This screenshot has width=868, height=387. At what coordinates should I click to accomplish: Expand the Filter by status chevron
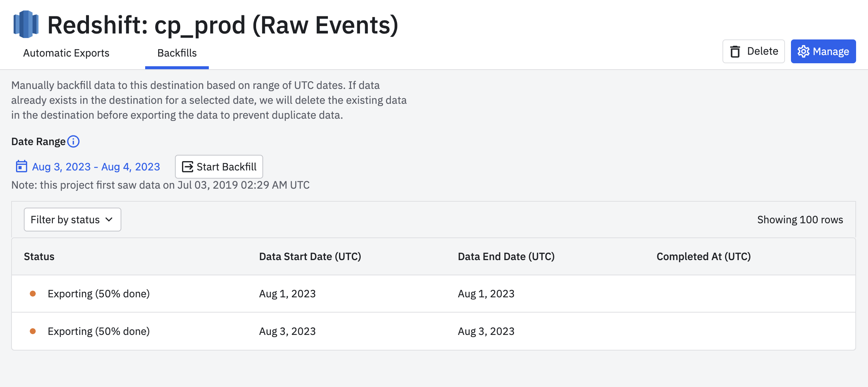[x=109, y=220]
